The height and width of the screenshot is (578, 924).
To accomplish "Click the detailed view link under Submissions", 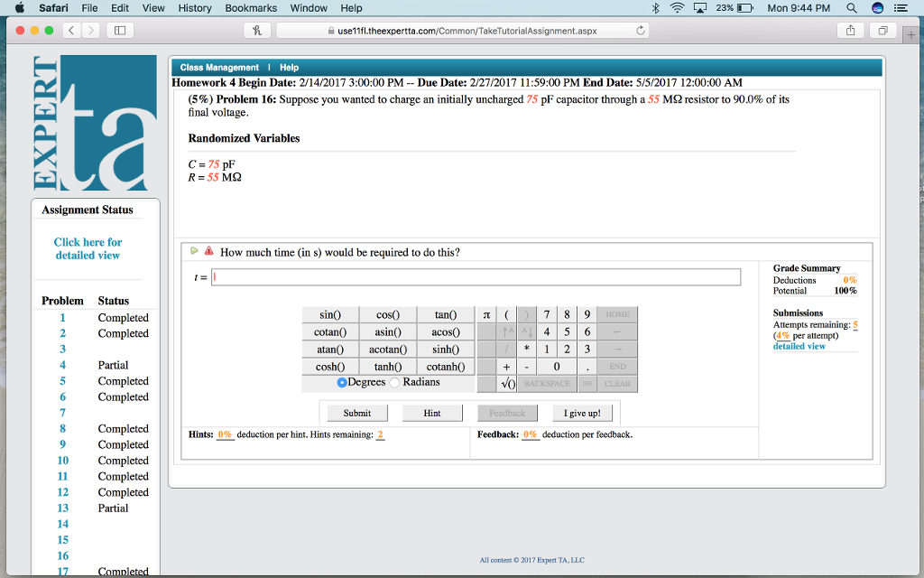I will pos(798,346).
